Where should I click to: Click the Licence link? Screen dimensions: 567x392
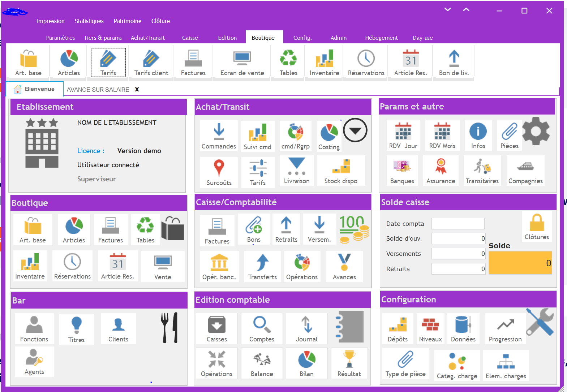tap(91, 151)
